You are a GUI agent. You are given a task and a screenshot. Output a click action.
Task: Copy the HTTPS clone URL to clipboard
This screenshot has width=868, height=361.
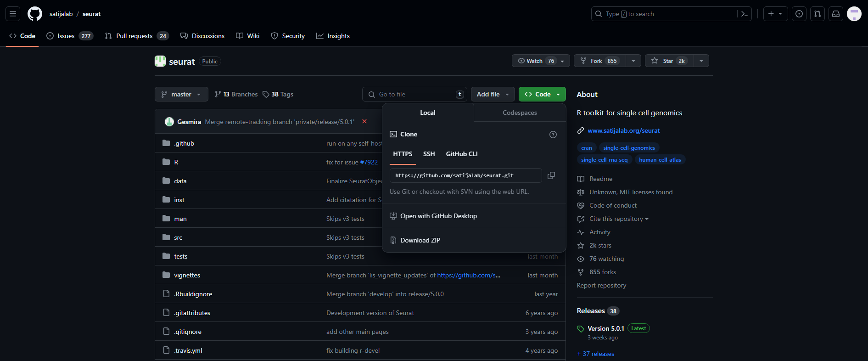(551, 175)
